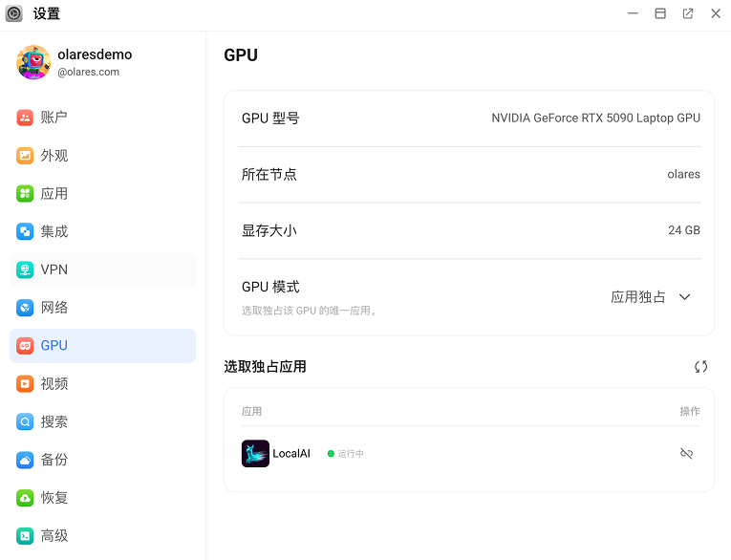Select the olaresdemo username
This screenshot has width=731, height=560.
coord(95,54)
